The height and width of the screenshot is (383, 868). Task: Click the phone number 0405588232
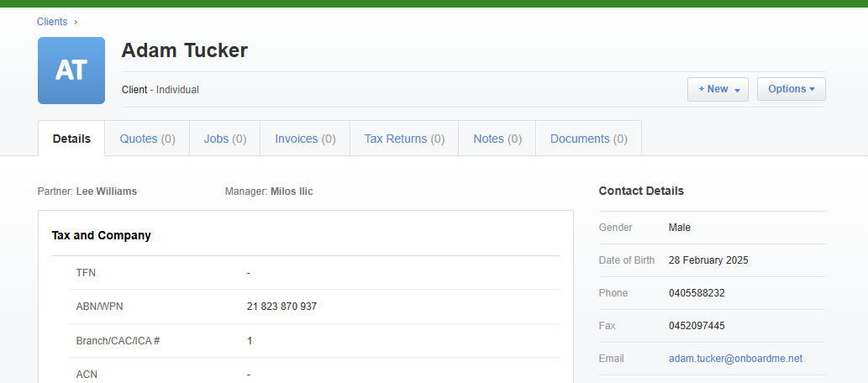pos(697,293)
